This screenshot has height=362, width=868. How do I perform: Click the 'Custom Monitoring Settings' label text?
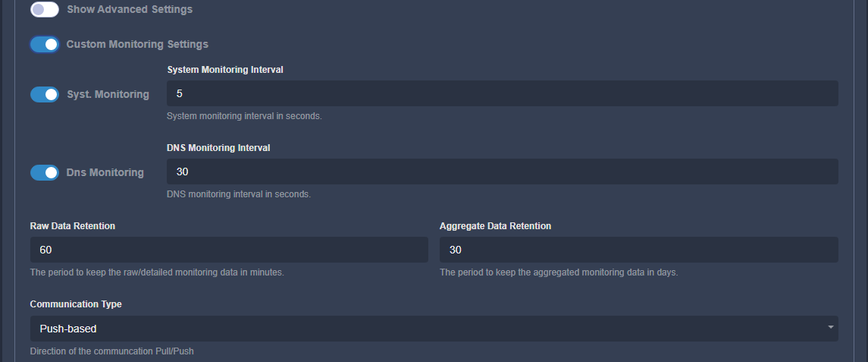click(x=137, y=45)
